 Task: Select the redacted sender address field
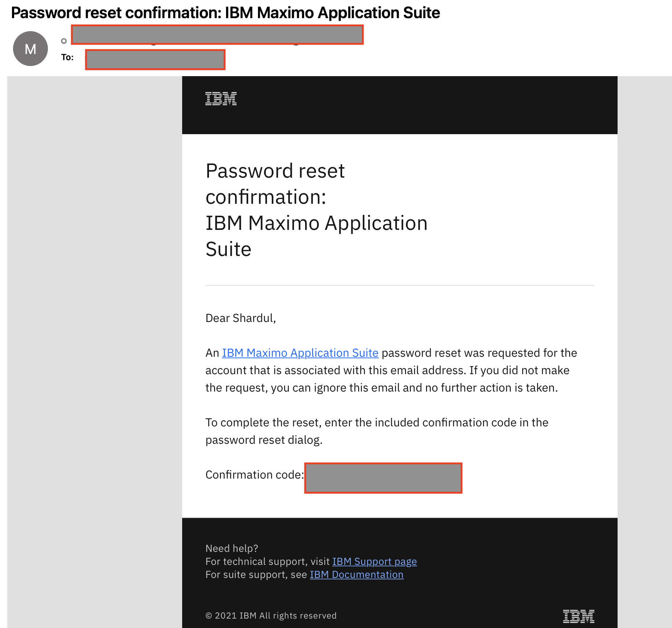click(218, 35)
